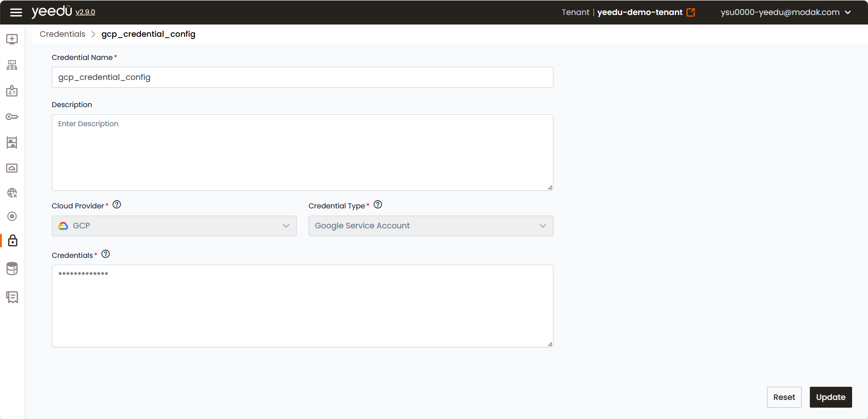Open the circular target sidebar icon
868x419 pixels.
(x=12, y=216)
